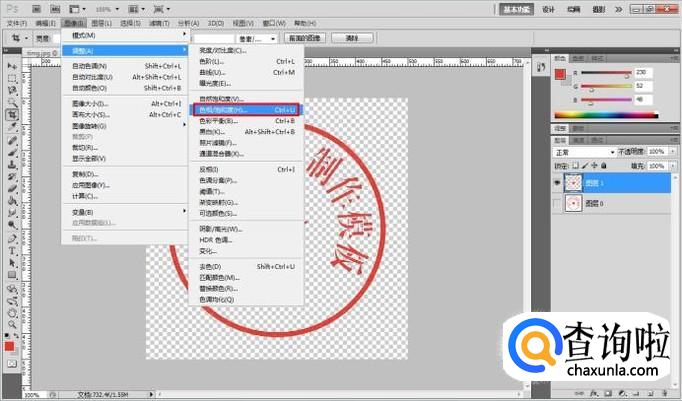Select the Rectangular Marquee tool
Image resolution: width=682 pixels, height=401 pixels.
(x=11, y=78)
